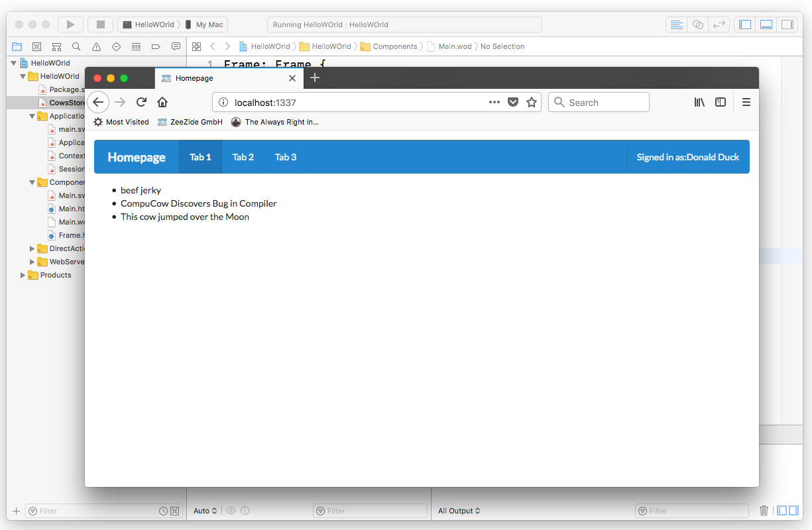The height and width of the screenshot is (530, 812).
Task: Bookmark this page with the star
Action: point(531,102)
